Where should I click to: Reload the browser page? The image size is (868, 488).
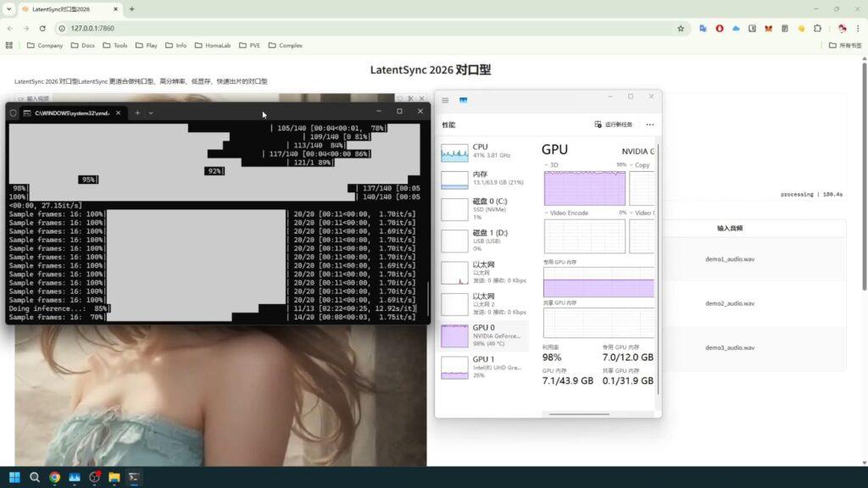[x=42, y=28]
